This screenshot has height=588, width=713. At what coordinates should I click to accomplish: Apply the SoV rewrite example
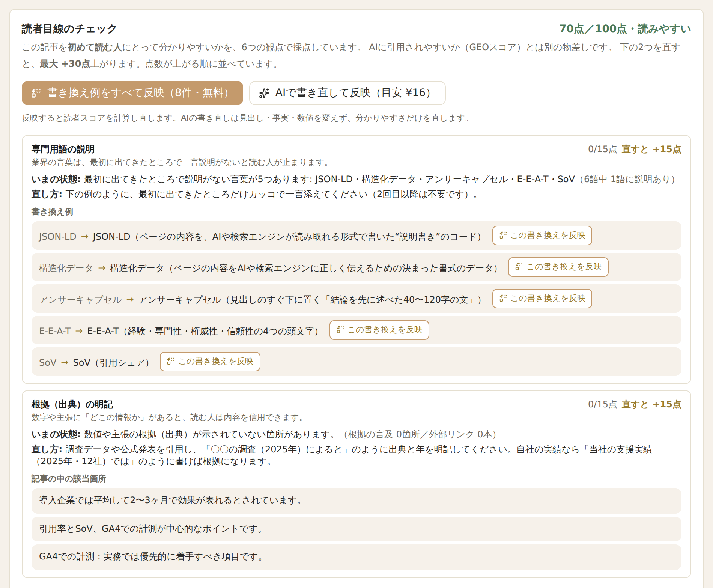coord(210,361)
